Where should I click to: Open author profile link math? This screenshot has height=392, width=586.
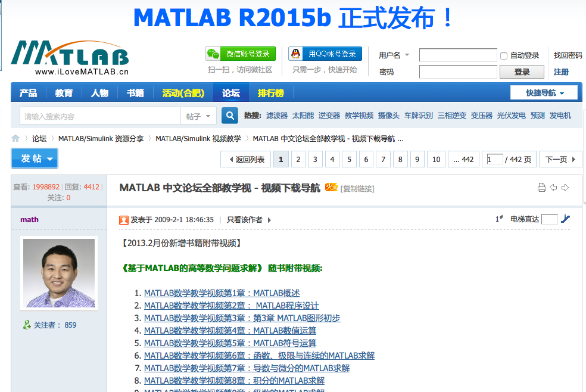tap(30, 220)
